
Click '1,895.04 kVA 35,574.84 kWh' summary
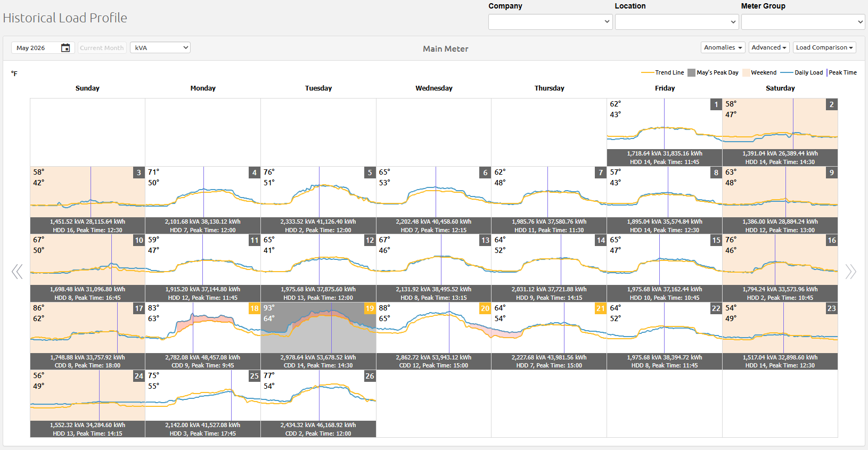(665, 222)
